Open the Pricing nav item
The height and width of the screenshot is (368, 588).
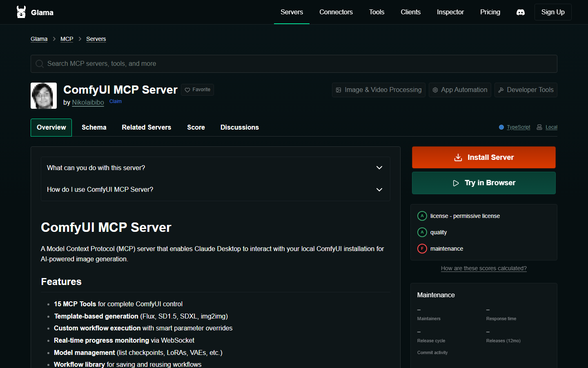490,12
